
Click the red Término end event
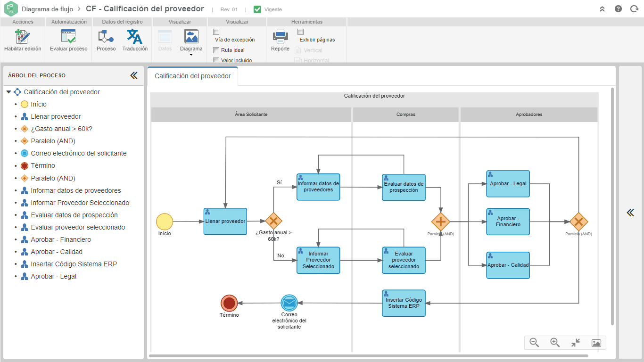[x=229, y=303]
